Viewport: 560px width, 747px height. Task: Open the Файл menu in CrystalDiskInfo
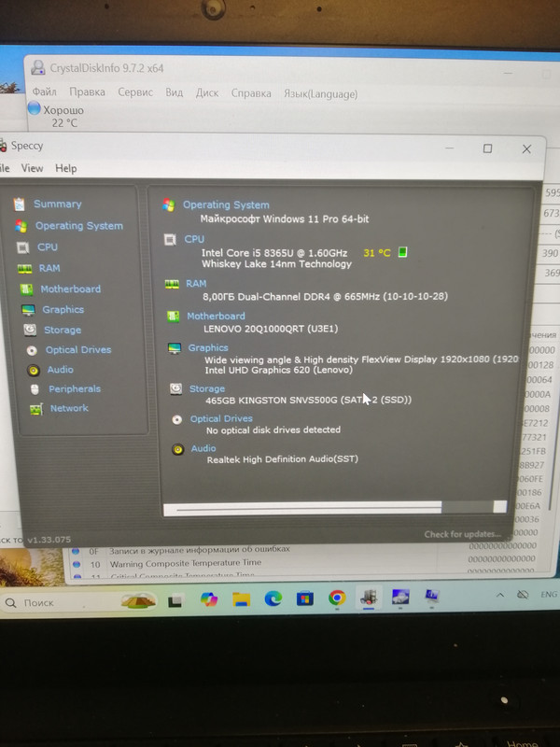coord(44,91)
